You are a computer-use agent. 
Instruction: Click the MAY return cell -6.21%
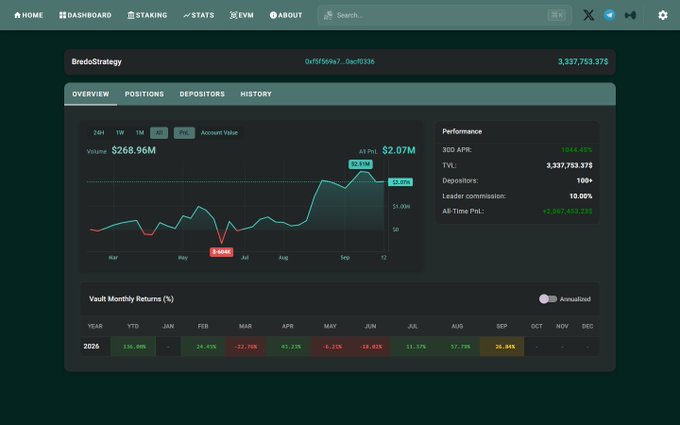(331, 347)
